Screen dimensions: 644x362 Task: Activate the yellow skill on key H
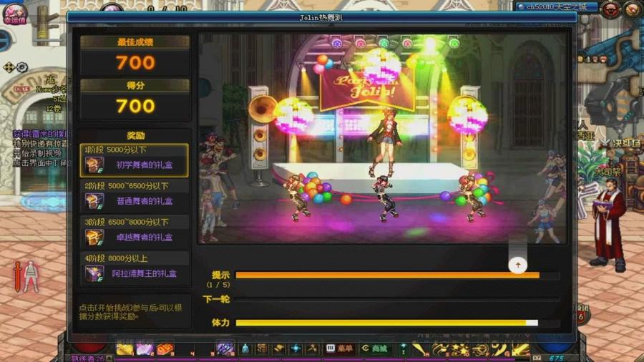coord(520,350)
